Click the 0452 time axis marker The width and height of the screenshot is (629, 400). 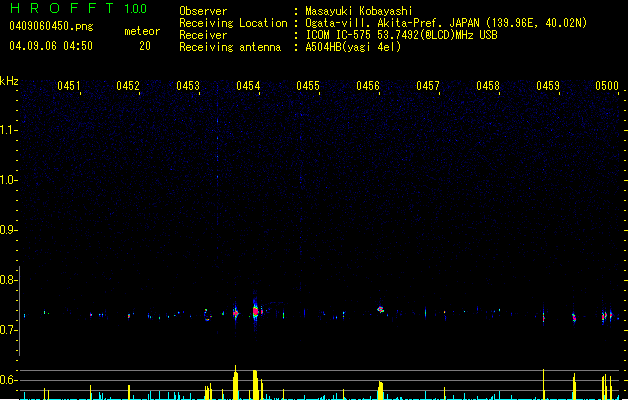pyautogui.click(x=128, y=86)
